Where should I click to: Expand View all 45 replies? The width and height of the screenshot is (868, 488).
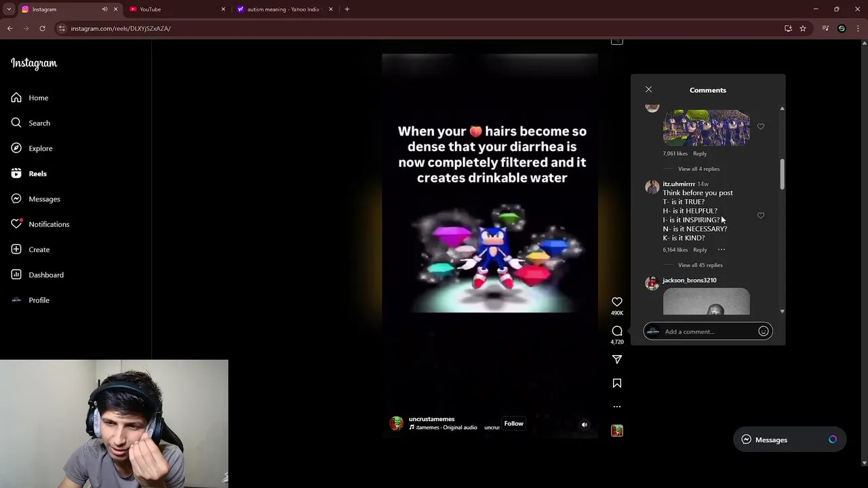click(700, 265)
